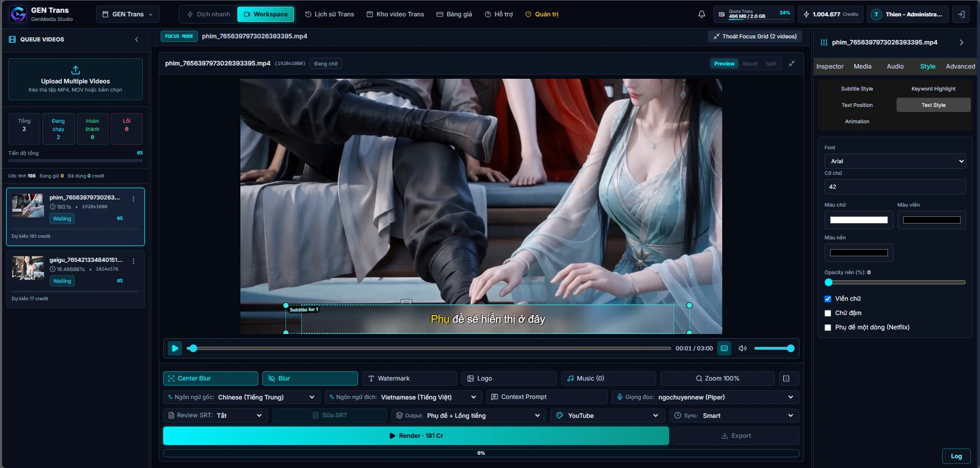Open the Watermark tool
Image resolution: width=980 pixels, height=468 pixels.
410,378
